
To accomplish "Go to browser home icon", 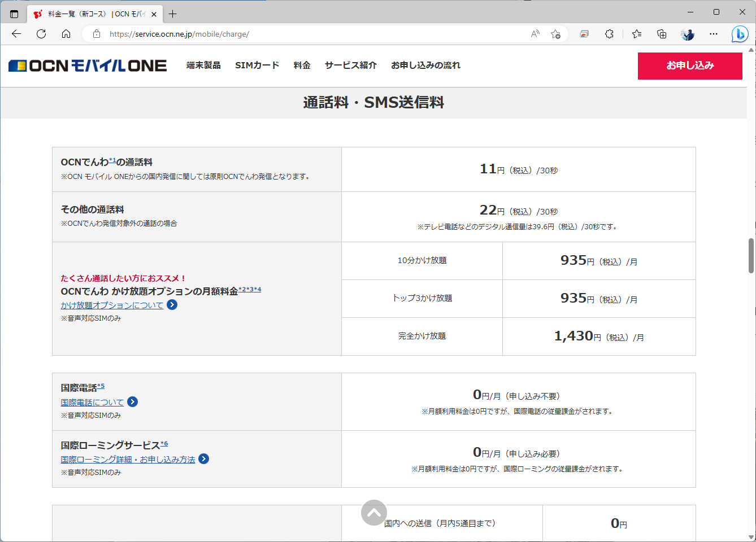I will (66, 34).
